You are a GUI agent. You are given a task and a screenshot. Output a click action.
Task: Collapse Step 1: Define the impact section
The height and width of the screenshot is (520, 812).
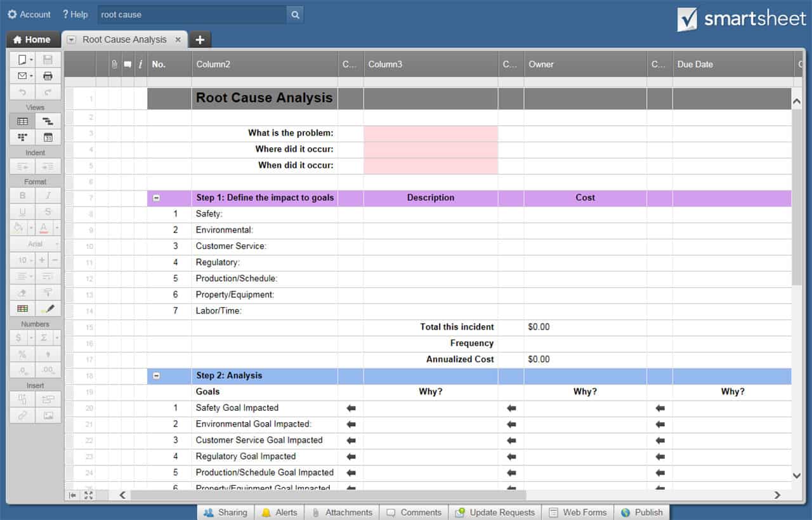point(157,198)
